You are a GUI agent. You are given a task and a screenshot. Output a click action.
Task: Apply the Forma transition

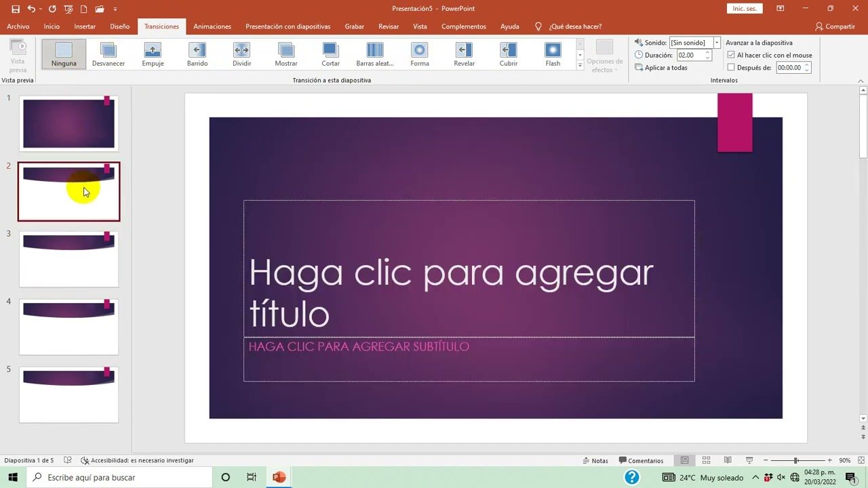[420, 54]
